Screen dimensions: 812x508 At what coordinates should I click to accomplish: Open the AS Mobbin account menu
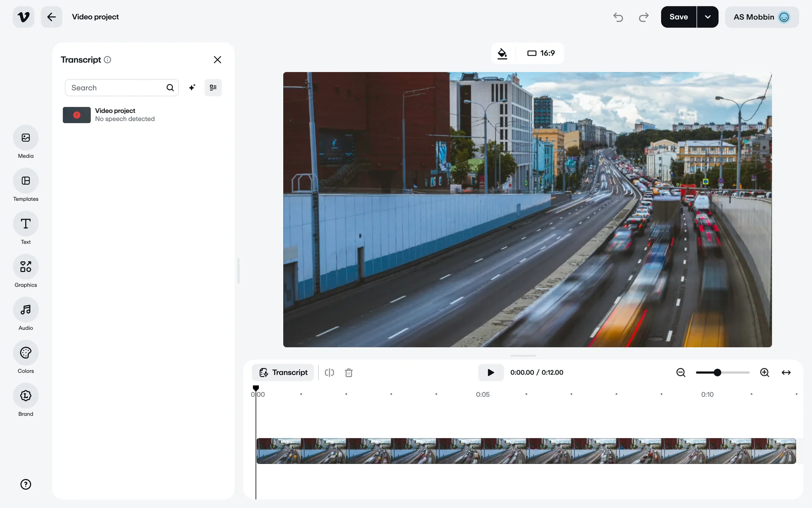pyautogui.click(x=761, y=17)
